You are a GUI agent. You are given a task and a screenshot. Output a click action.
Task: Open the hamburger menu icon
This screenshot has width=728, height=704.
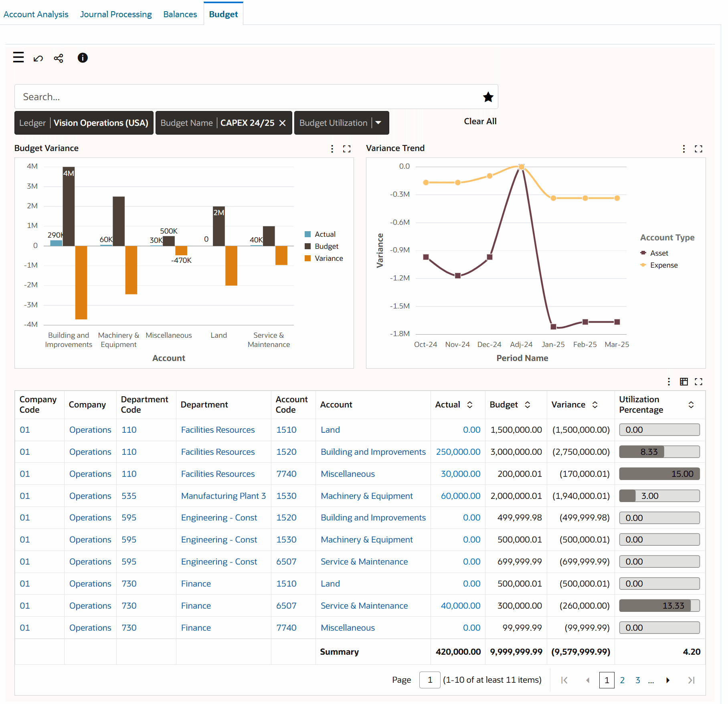18,58
